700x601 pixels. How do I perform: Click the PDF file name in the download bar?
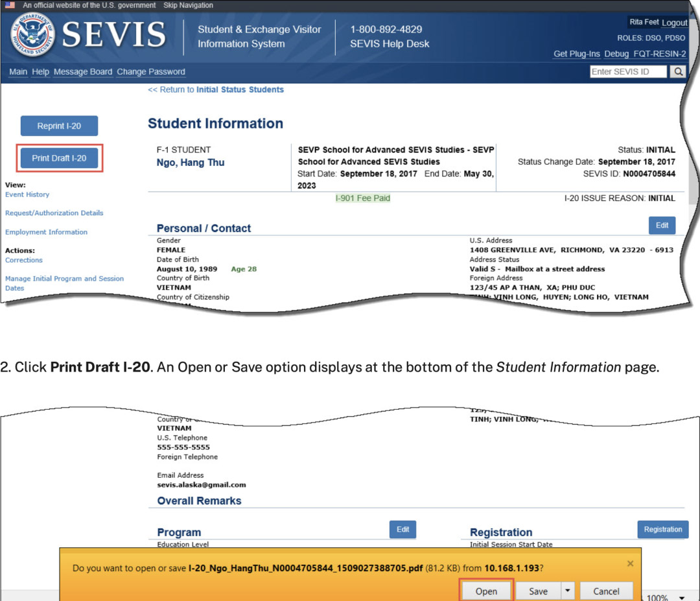click(x=305, y=568)
